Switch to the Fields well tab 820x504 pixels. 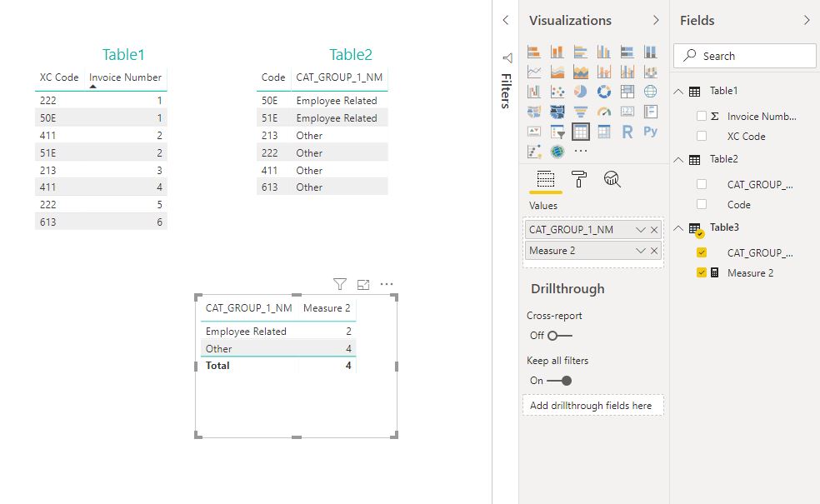(x=546, y=179)
